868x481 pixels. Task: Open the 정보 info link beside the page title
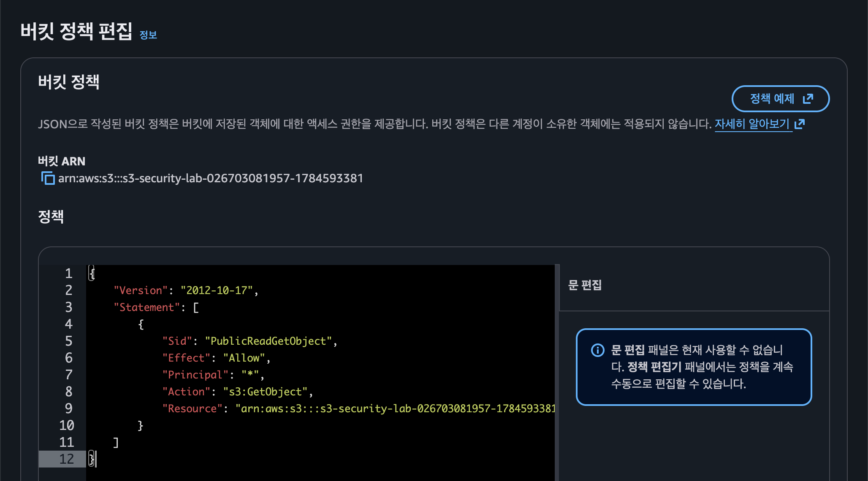[148, 35]
